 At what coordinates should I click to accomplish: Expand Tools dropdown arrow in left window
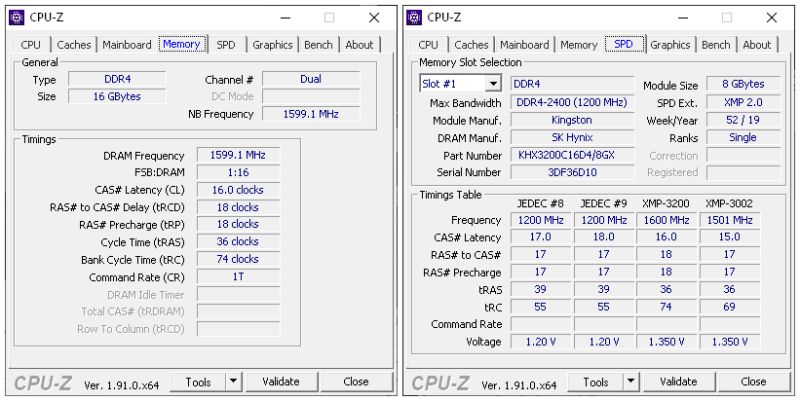(233, 381)
